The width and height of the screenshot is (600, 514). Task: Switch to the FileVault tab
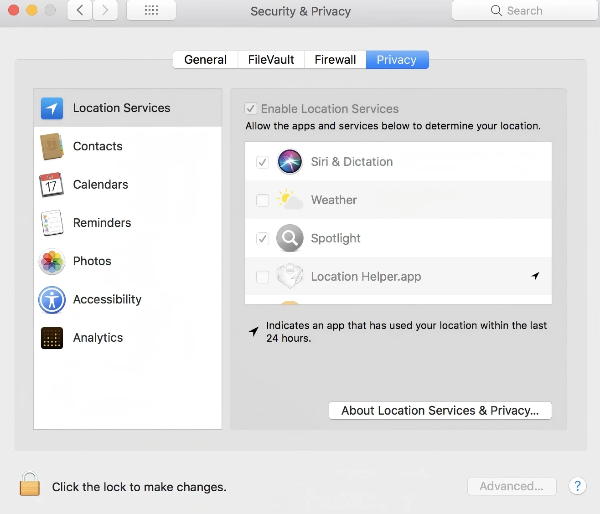pos(271,60)
